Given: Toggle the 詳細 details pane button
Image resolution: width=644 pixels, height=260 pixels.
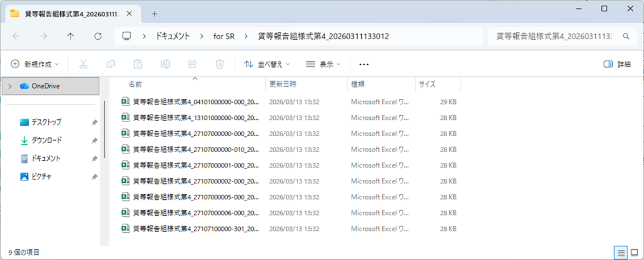Looking at the screenshot, I should [617, 64].
